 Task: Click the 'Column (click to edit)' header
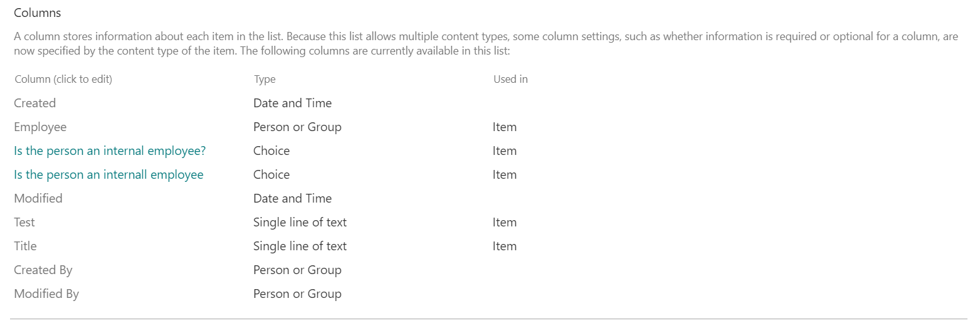63,79
